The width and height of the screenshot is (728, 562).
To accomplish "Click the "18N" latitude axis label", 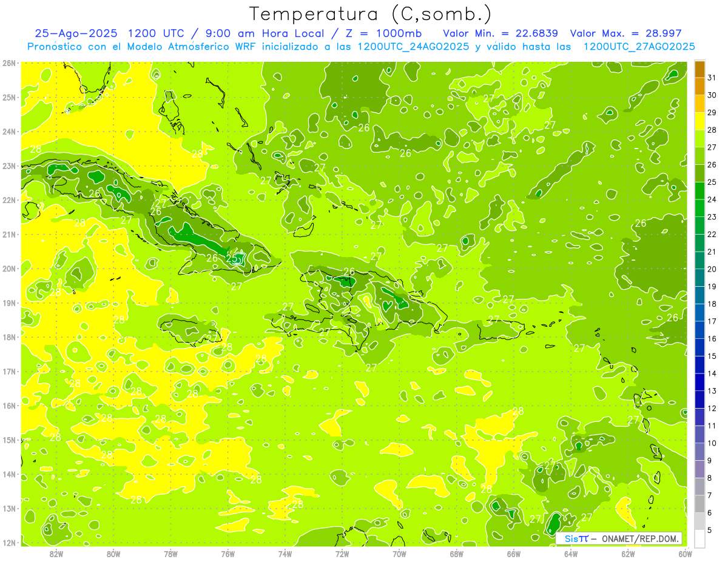I will click(9, 337).
